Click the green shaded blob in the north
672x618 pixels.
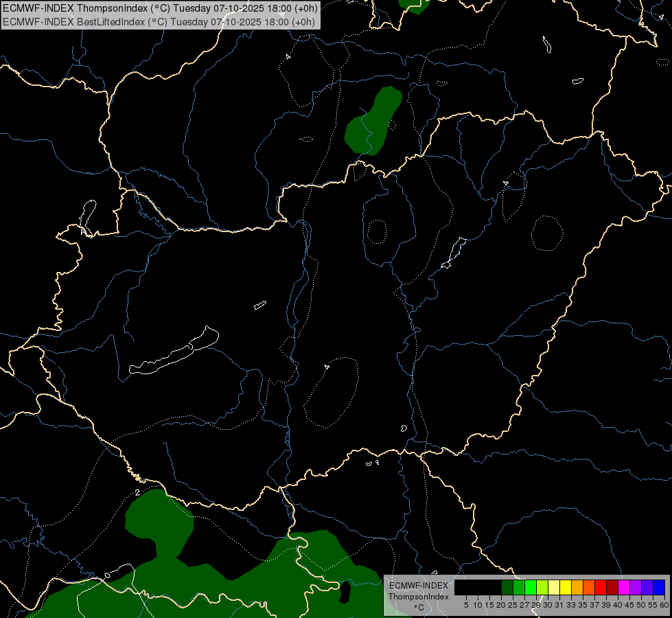(373, 121)
